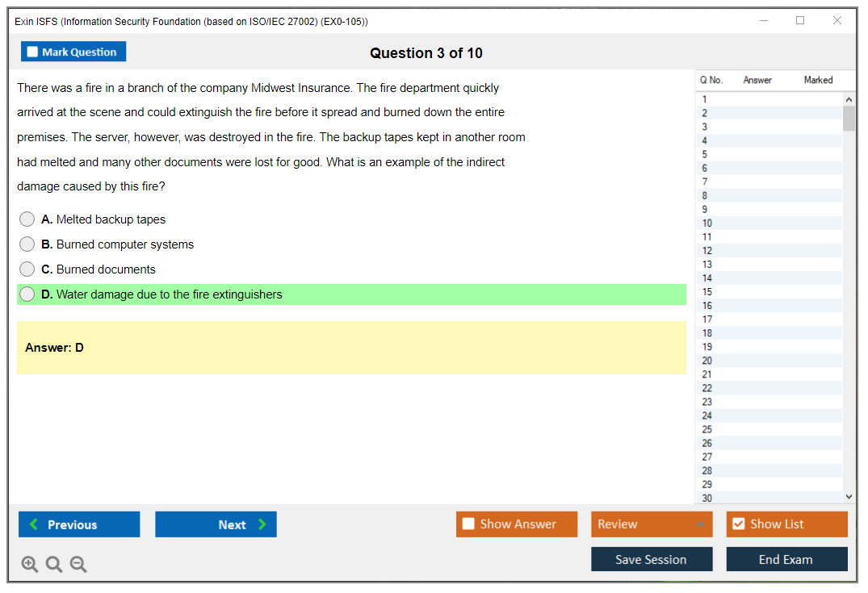The image size is (868, 593).
Task: Click the zoom in magnifier icon
Action: coord(30,565)
